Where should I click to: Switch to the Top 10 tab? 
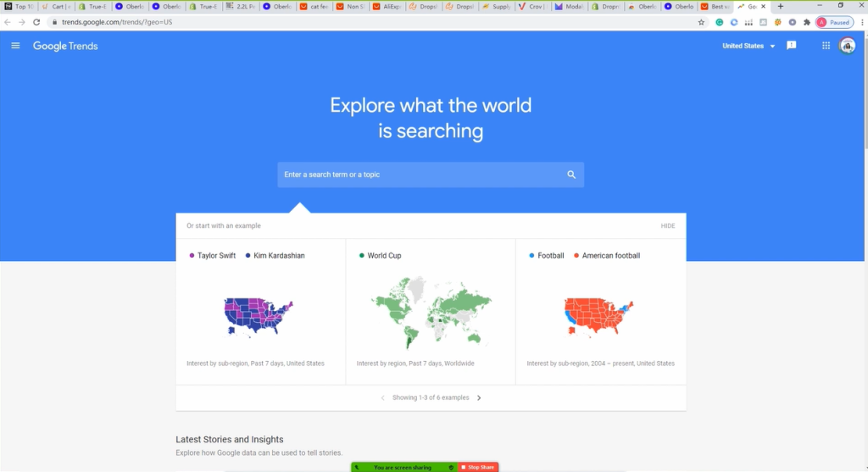(x=19, y=6)
